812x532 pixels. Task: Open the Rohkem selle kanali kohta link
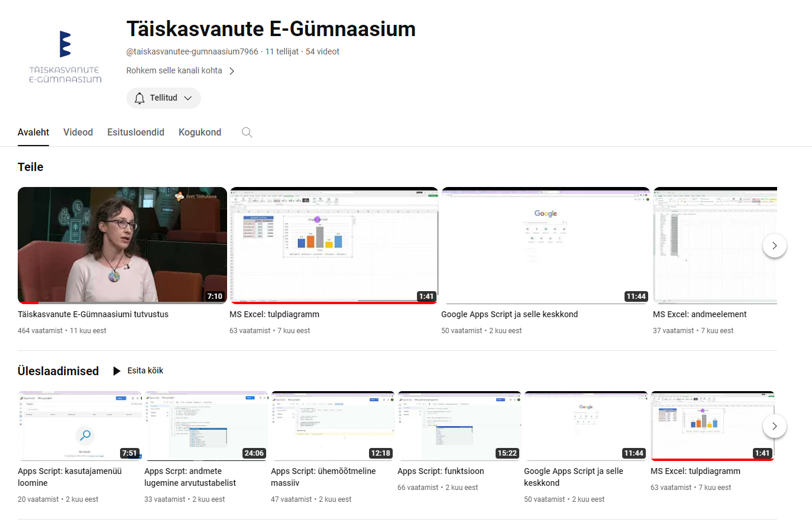pyautogui.click(x=174, y=70)
